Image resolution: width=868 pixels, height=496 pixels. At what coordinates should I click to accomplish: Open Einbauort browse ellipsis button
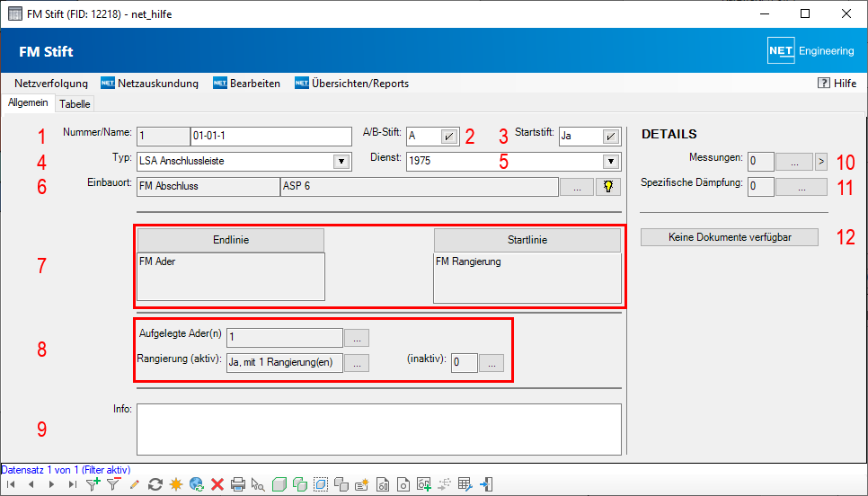click(x=577, y=187)
